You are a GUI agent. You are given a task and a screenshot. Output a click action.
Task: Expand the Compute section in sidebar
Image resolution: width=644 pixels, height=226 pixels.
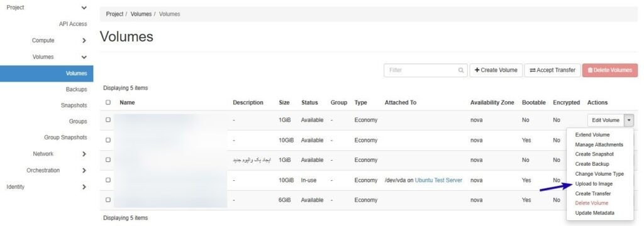84,41
